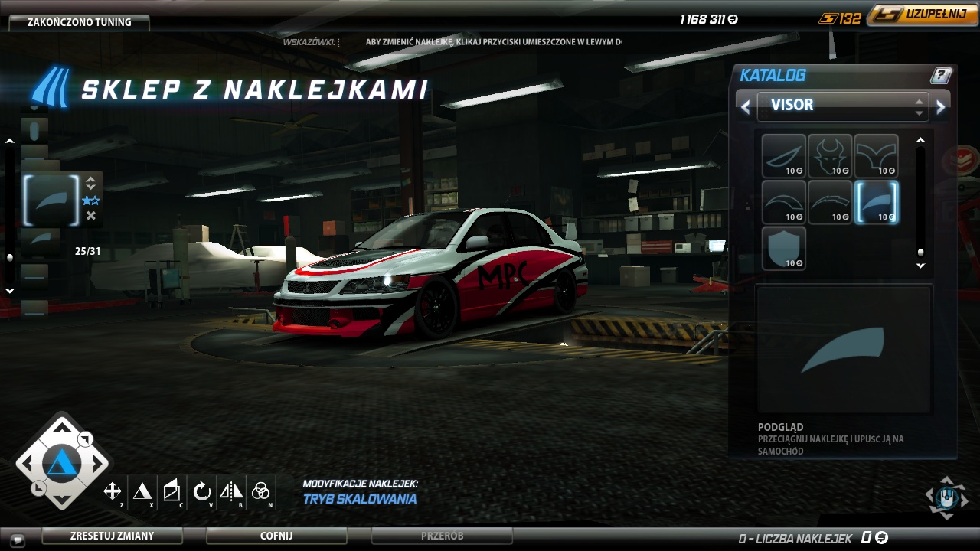Click the down arrow on diamond pad

click(x=61, y=501)
